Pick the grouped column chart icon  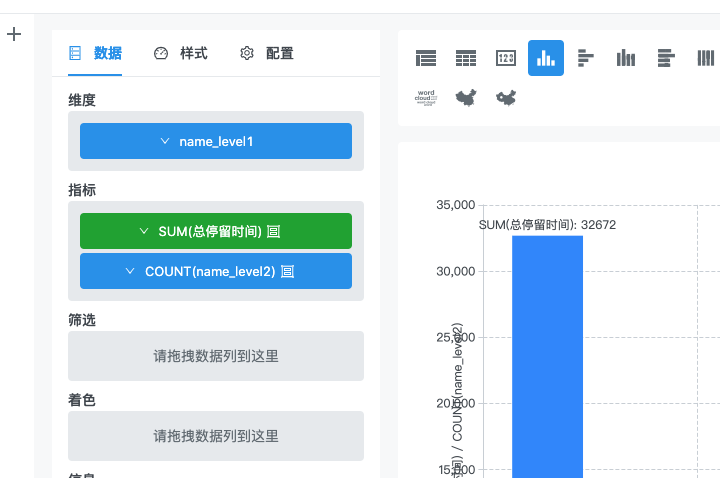coord(626,58)
